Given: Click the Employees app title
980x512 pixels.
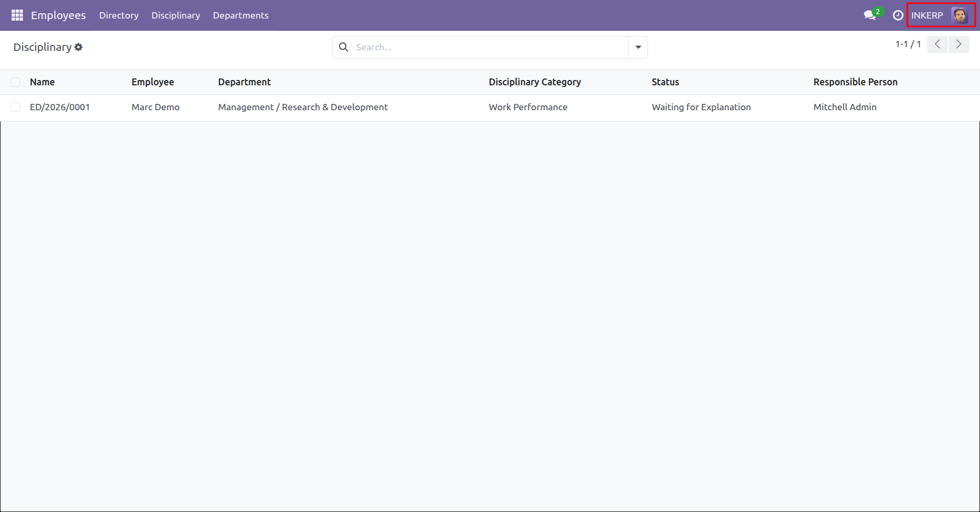Looking at the screenshot, I should click(58, 15).
